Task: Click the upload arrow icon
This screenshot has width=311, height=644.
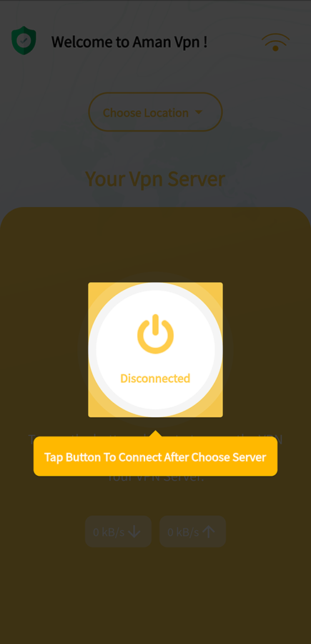Action: click(209, 532)
